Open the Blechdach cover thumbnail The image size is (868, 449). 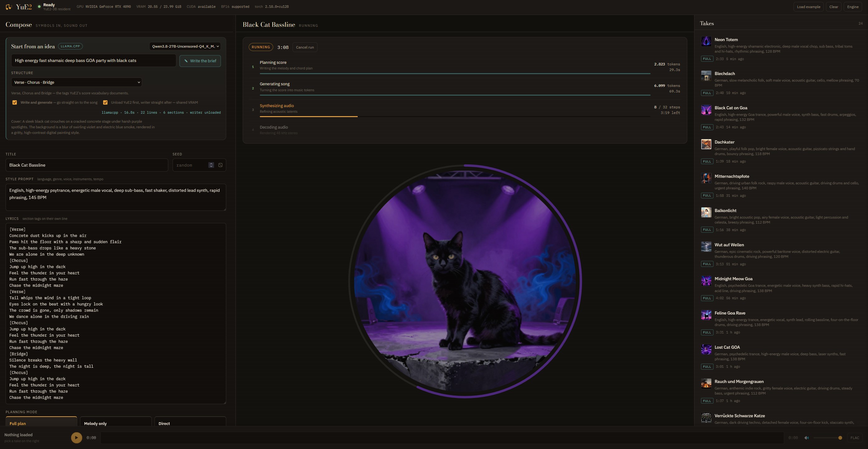(x=706, y=75)
